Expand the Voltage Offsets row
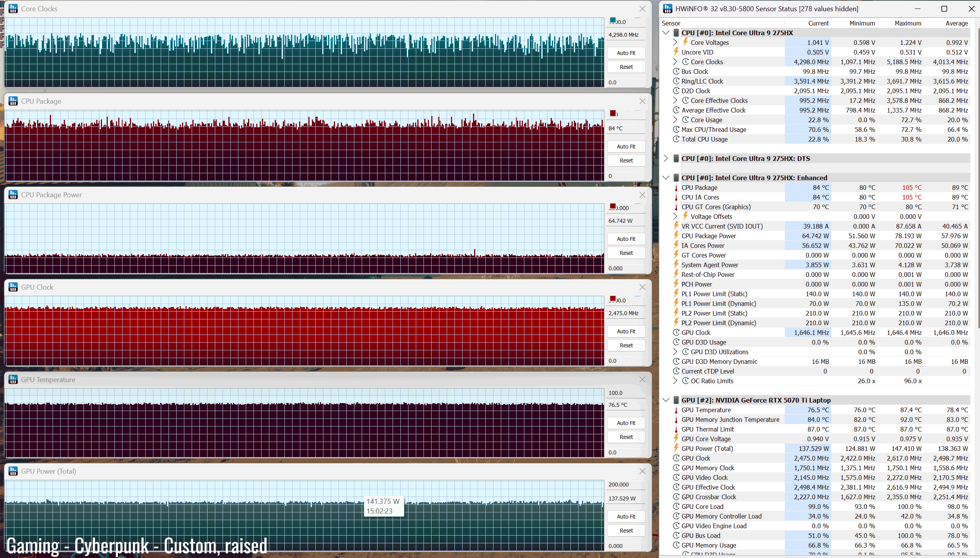 point(675,217)
